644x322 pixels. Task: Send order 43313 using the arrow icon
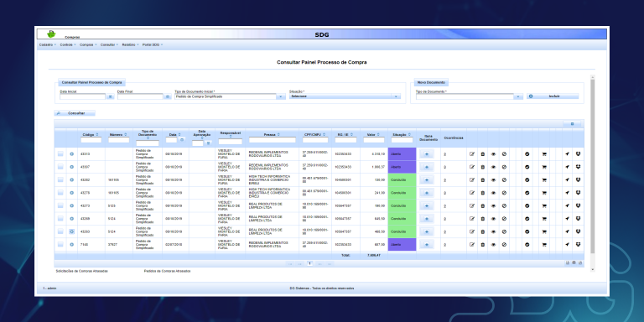[x=567, y=154]
